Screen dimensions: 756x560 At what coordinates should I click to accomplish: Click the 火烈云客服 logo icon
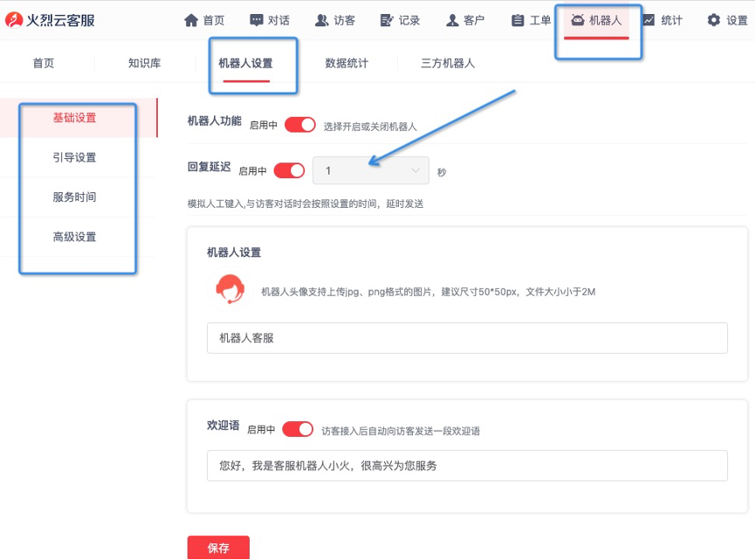tap(13, 20)
